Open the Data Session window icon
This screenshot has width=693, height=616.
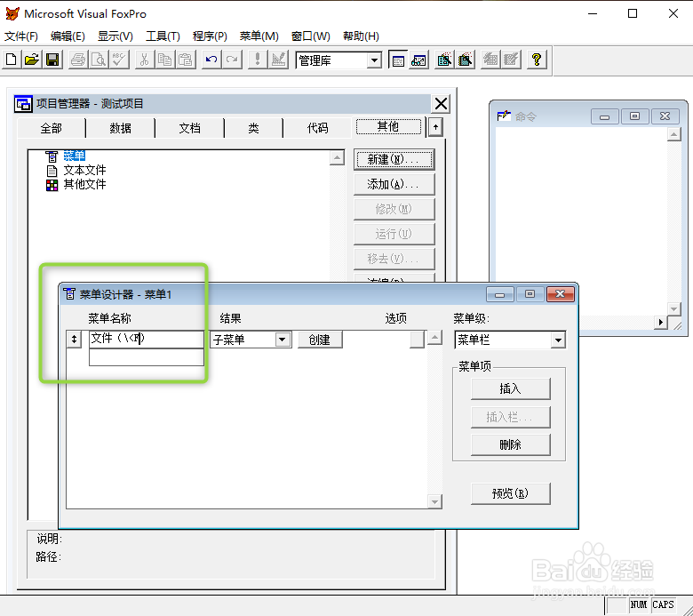418,60
